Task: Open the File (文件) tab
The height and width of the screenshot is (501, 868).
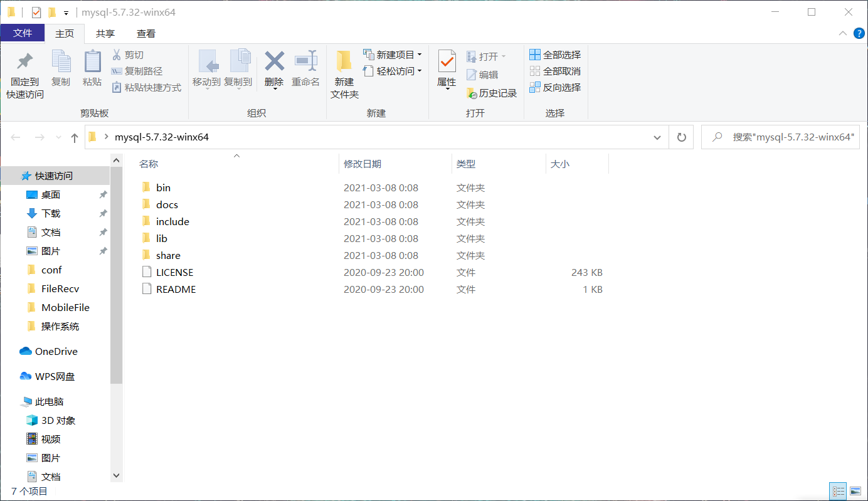Action: point(23,33)
